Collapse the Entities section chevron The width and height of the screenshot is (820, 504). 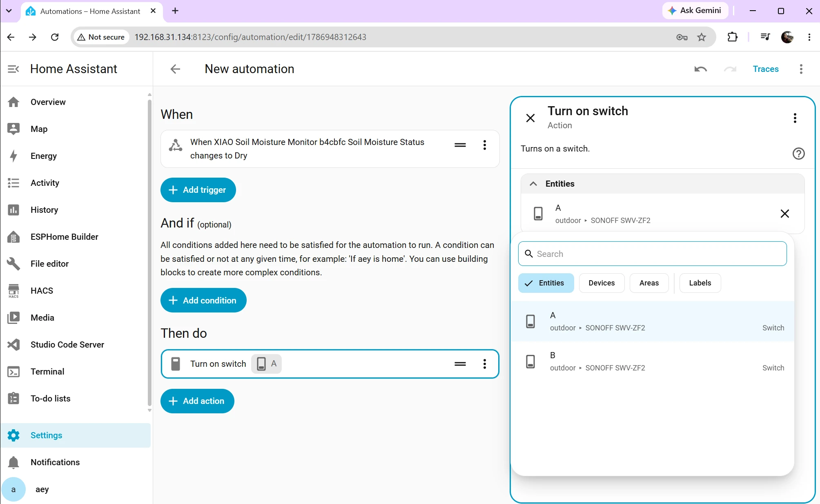pyautogui.click(x=533, y=184)
